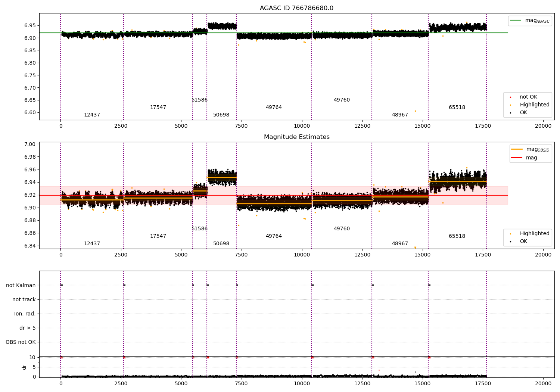Click x-axis tick 7500 in the bottom plot
Screen dimensions: 560x392
pyautogui.click(x=241, y=383)
